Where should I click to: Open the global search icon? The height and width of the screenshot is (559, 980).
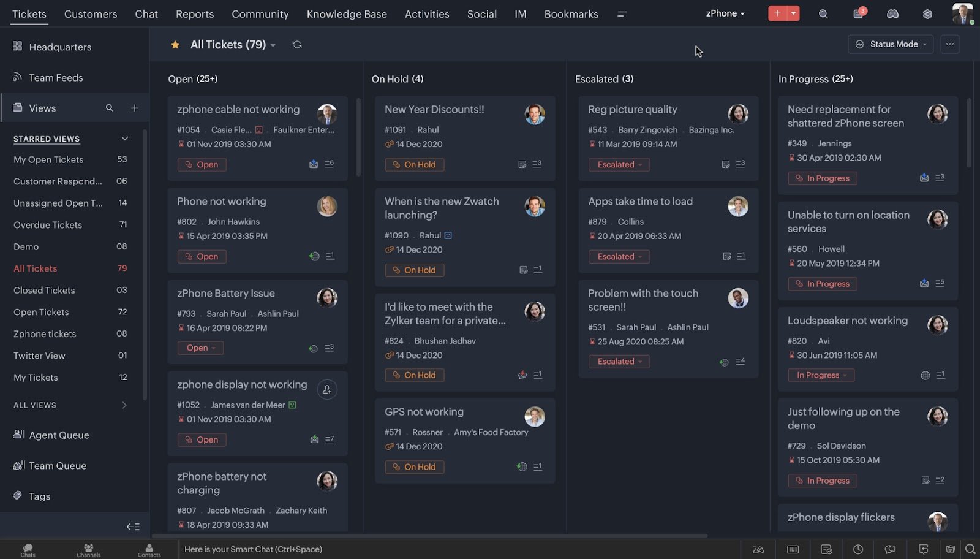[823, 13]
